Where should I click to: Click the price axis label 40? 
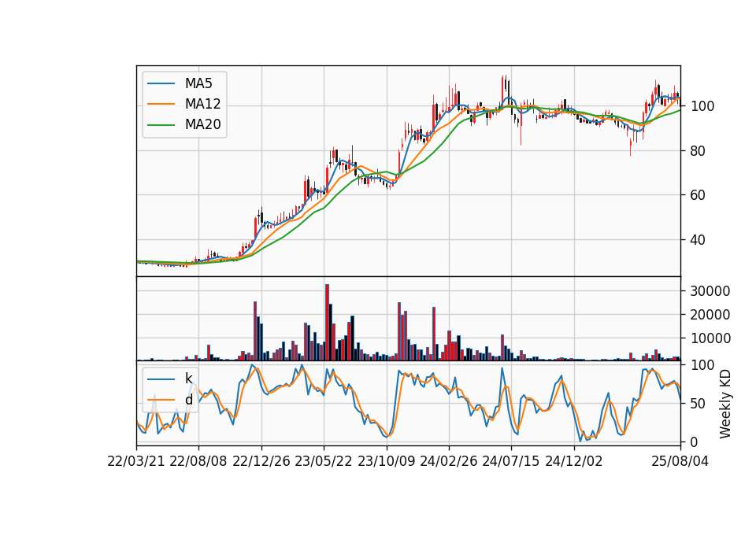pos(699,240)
